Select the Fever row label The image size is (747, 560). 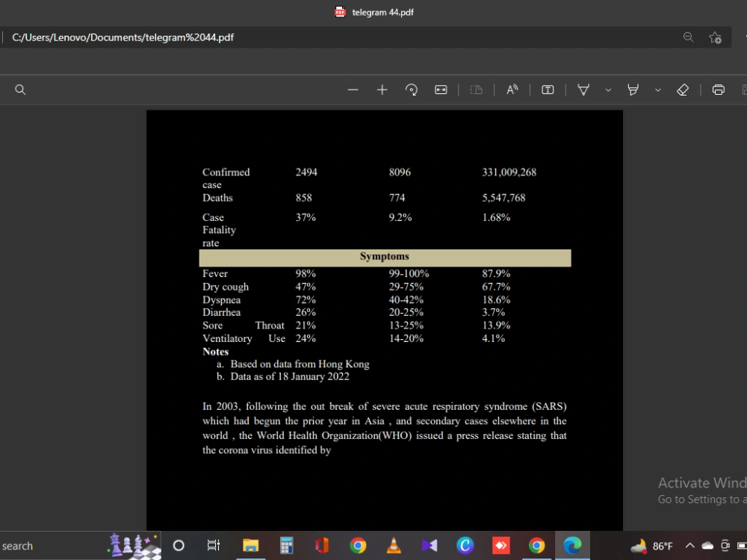click(215, 274)
